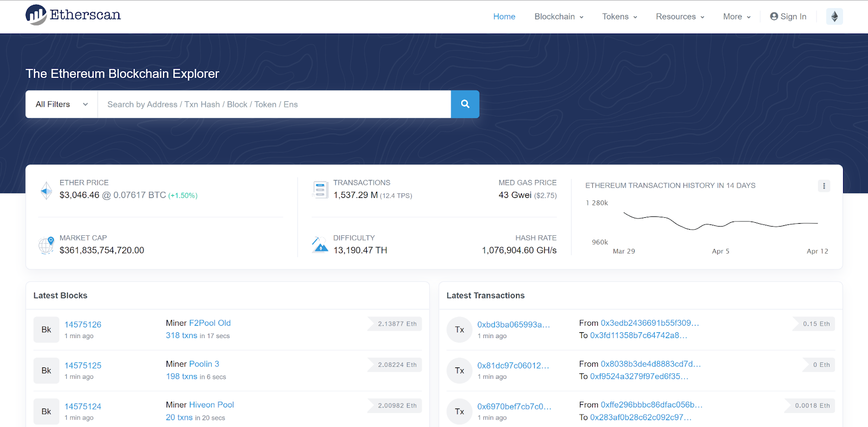868x427 pixels.
Task: Click the 43 Gwei gas price value
Action: pyautogui.click(x=515, y=195)
